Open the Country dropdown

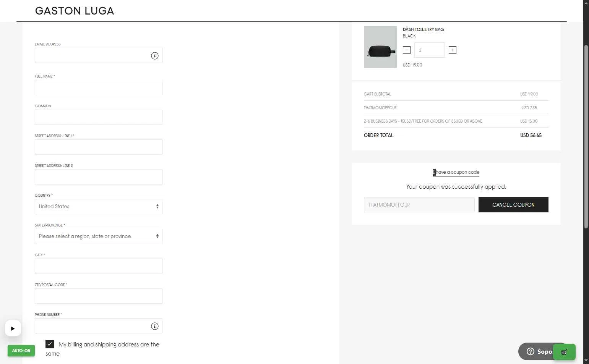tap(99, 207)
